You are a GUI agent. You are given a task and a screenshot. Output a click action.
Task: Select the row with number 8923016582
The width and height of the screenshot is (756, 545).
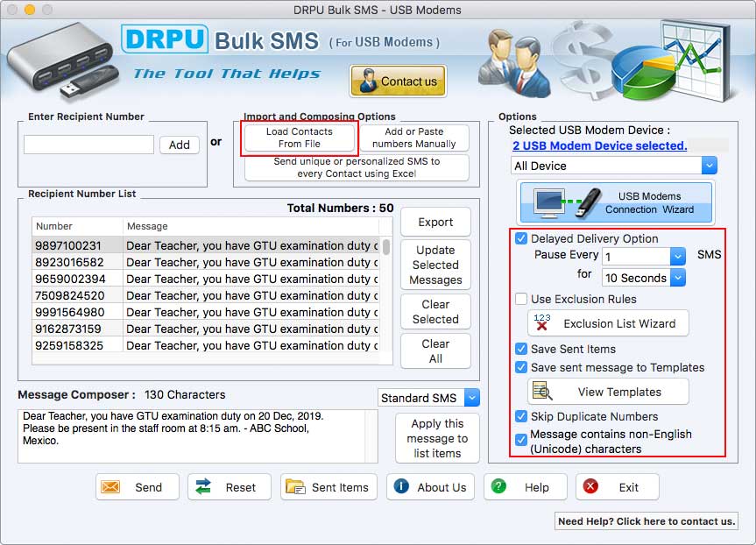pyautogui.click(x=206, y=262)
